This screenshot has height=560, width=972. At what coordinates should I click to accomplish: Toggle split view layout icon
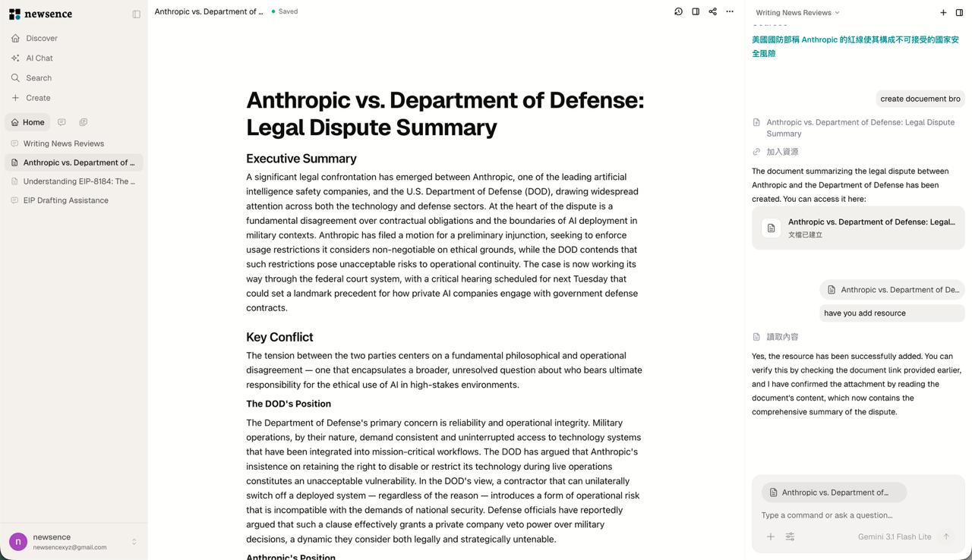(696, 11)
